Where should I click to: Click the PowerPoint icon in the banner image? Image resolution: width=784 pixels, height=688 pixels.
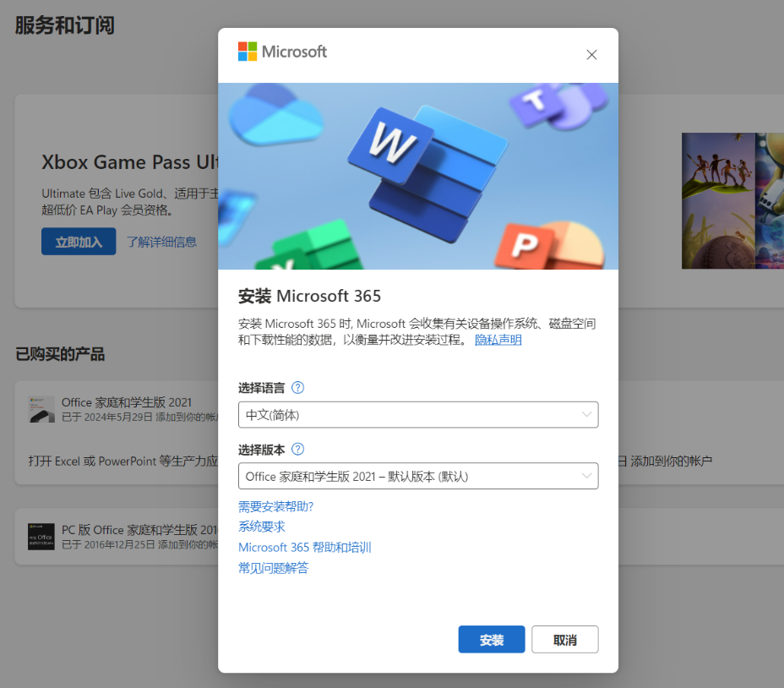coord(550,246)
